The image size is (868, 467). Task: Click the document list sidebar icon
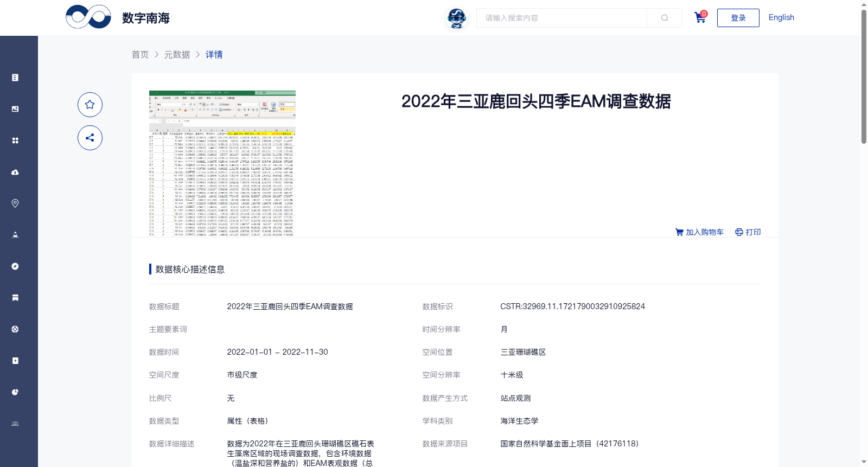15,78
